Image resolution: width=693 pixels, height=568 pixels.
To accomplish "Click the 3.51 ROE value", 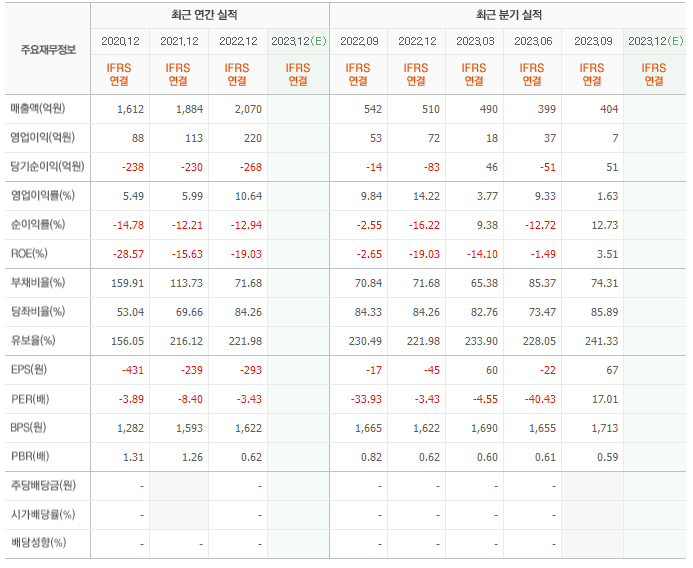I will pyautogui.click(x=607, y=254).
